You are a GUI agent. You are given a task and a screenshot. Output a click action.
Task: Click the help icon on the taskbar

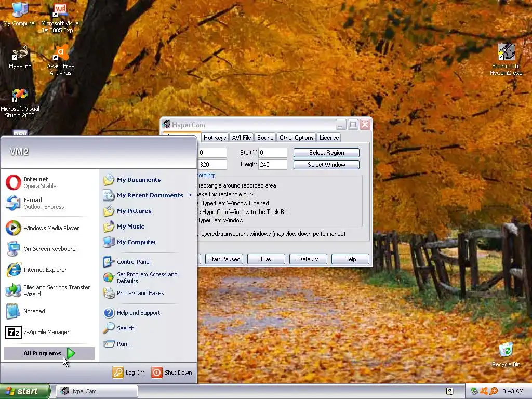coord(449,391)
